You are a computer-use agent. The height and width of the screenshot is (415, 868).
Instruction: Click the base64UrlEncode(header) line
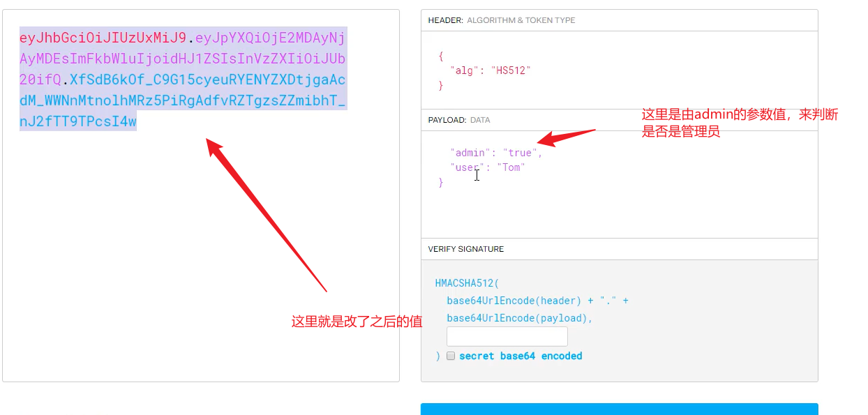click(x=538, y=301)
